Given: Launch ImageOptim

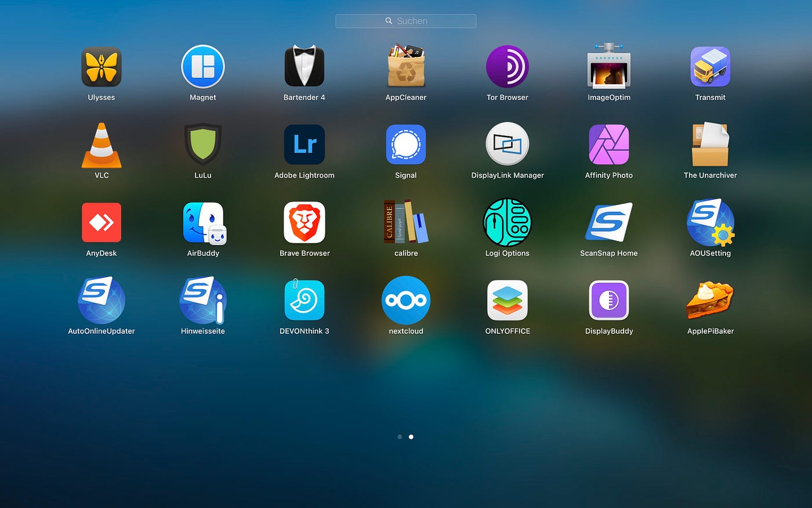Looking at the screenshot, I should coord(609,66).
